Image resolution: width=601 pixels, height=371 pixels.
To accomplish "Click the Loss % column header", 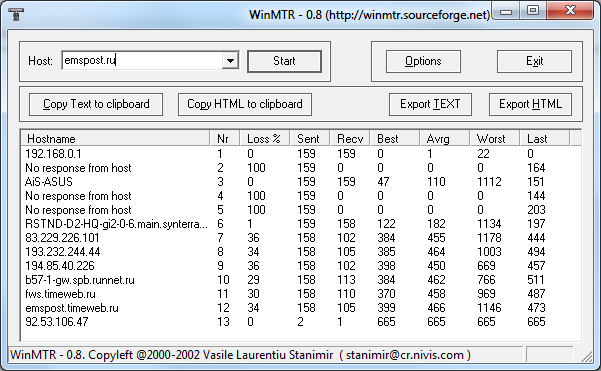I will 265,138.
